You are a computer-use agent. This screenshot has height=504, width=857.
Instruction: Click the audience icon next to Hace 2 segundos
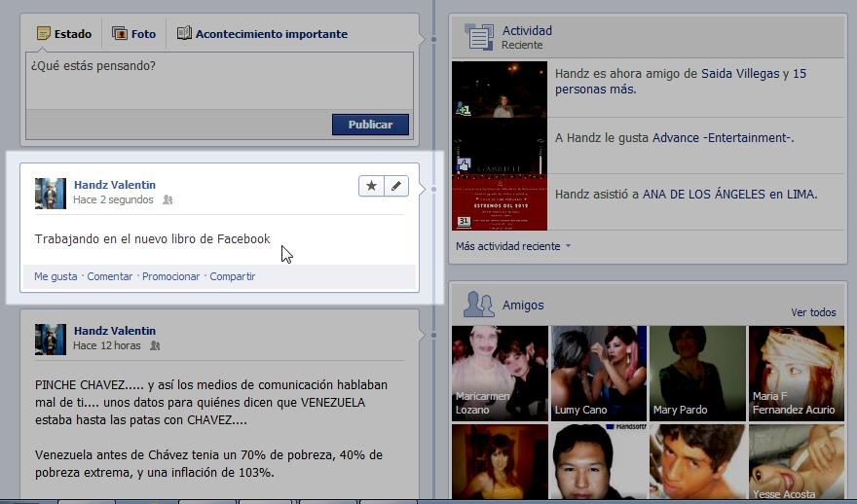click(x=168, y=200)
